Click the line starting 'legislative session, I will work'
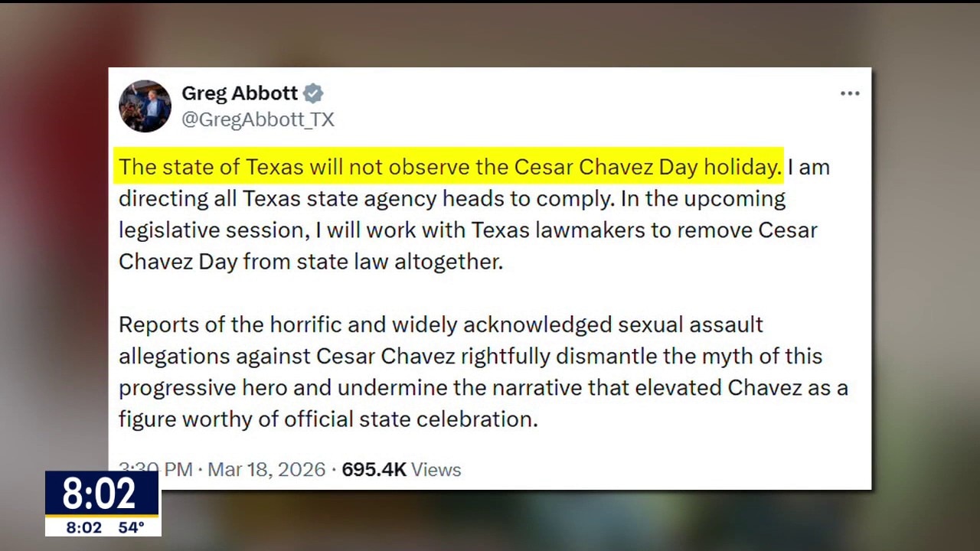980x551 pixels. [468, 230]
